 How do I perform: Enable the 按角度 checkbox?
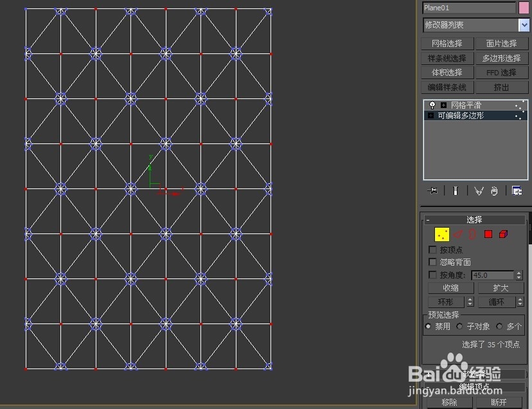tap(432, 275)
